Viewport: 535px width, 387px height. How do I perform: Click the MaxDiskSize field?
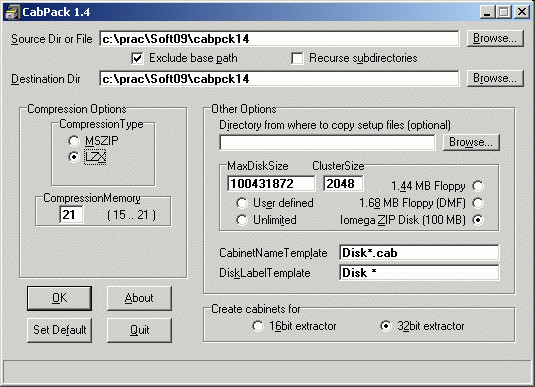[x=271, y=184]
